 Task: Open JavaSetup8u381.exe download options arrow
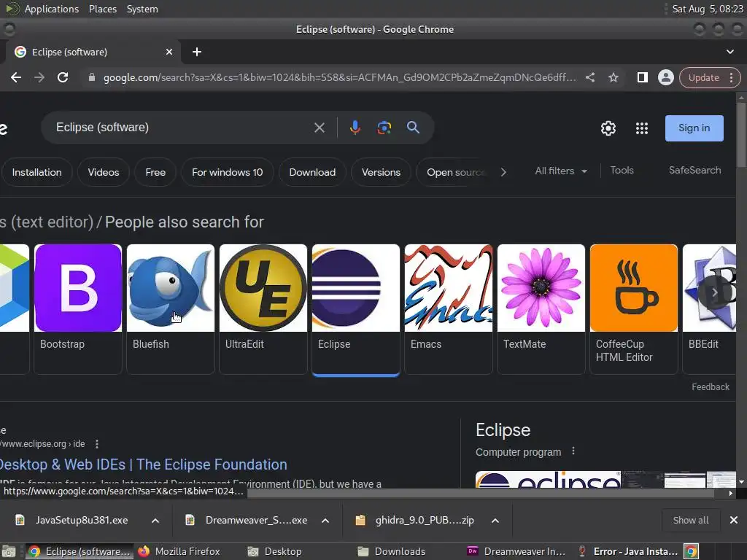point(155,521)
